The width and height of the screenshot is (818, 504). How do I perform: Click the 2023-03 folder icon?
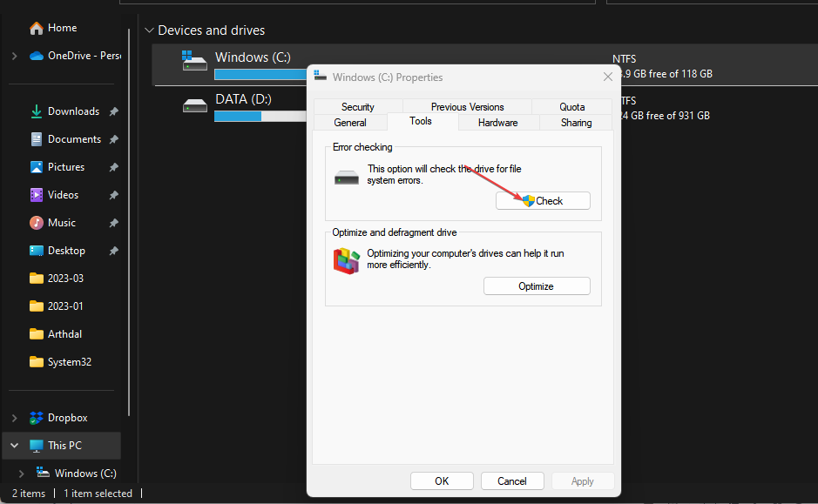point(36,279)
